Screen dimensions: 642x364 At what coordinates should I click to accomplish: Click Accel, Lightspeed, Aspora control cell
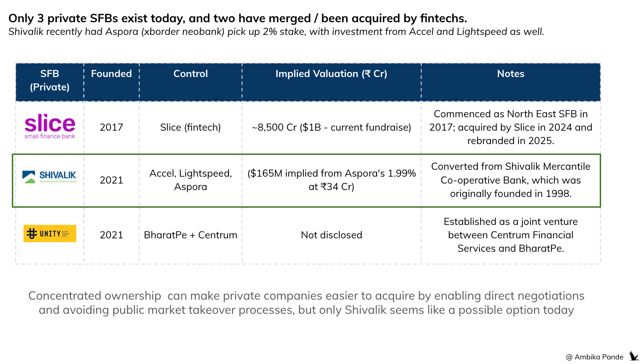(191, 180)
